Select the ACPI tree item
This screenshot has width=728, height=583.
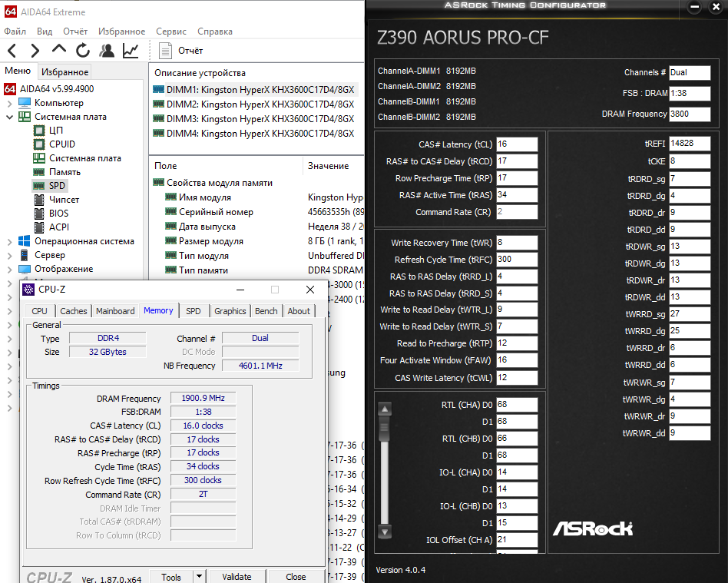pyautogui.click(x=59, y=227)
